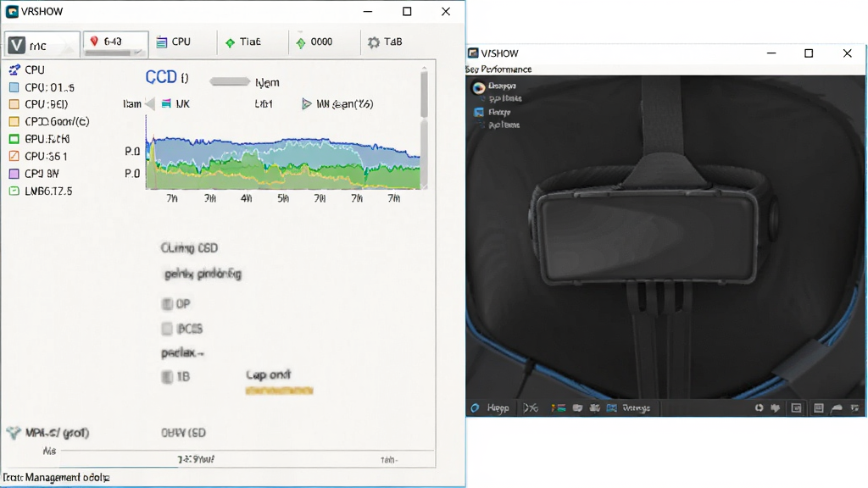Toggle the OP checkbox
Image resolution: width=868 pixels, height=488 pixels.
coord(167,304)
